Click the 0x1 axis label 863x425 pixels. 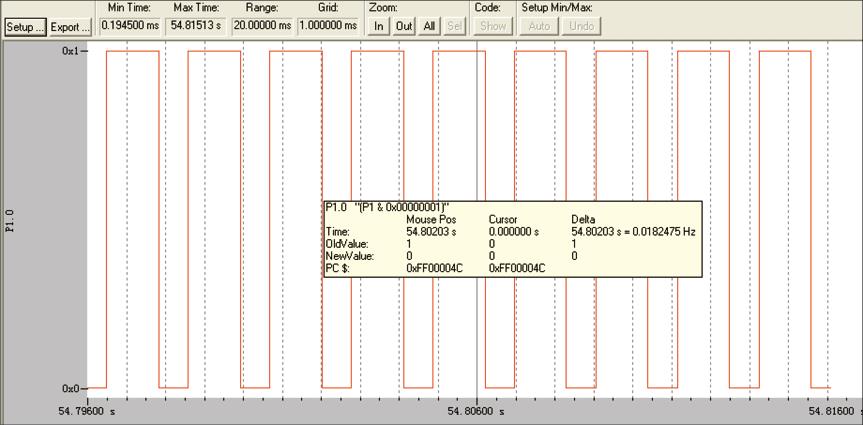pyautogui.click(x=71, y=50)
